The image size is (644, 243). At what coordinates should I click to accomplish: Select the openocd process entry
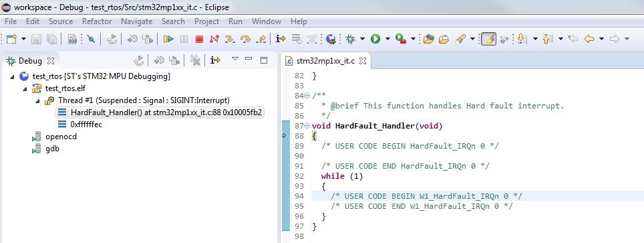click(x=55, y=137)
